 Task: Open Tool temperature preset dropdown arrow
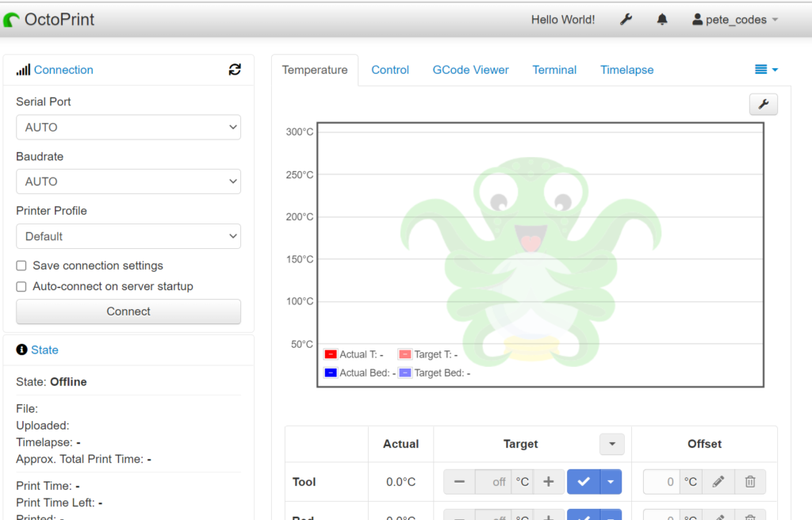point(611,482)
